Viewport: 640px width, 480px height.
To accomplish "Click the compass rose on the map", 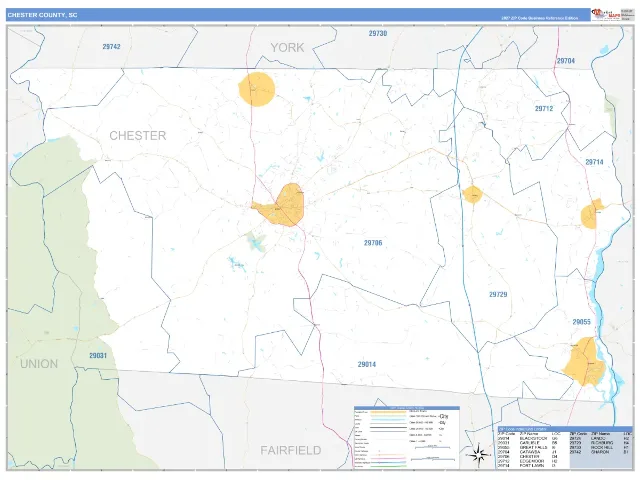I will (479, 454).
